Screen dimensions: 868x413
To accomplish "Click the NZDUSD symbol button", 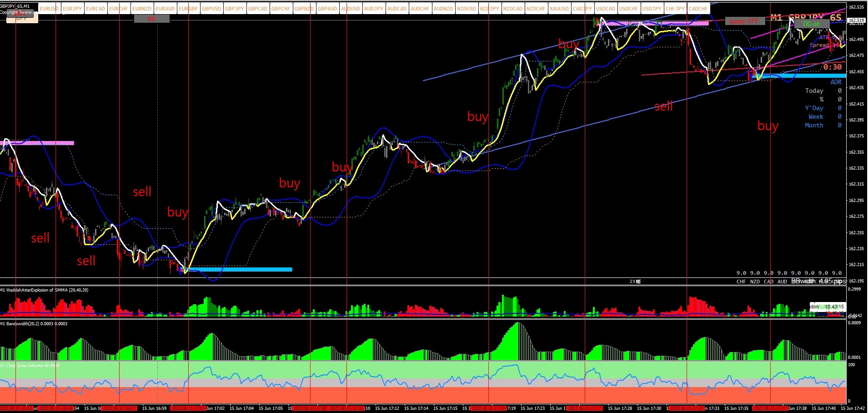I will [x=467, y=9].
